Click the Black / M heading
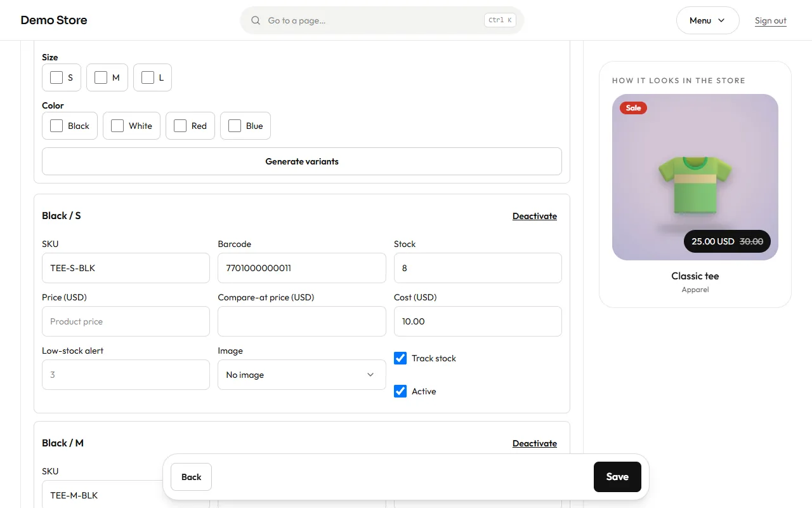The height and width of the screenshot is (508, 812). click(x=63, y=443)
